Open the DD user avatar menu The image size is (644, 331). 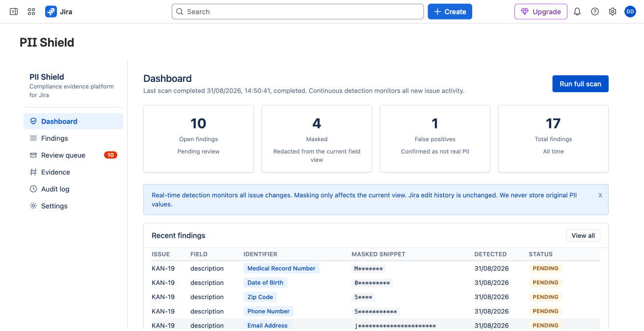coord(630,11)
